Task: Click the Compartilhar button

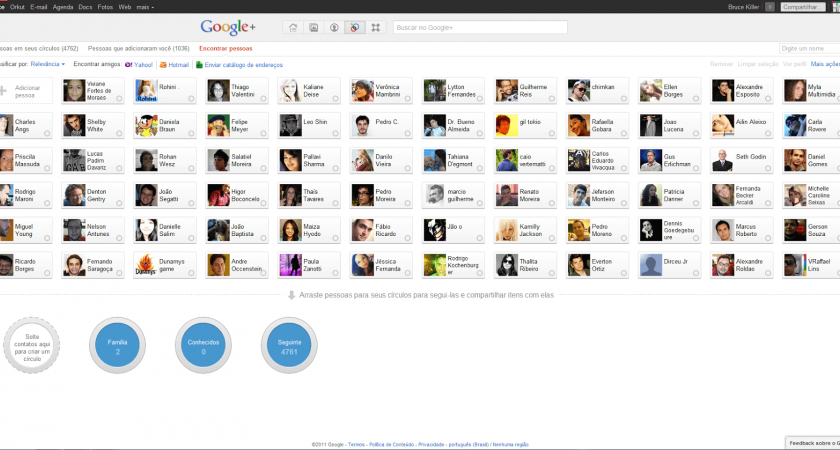Action: point(801,7)
